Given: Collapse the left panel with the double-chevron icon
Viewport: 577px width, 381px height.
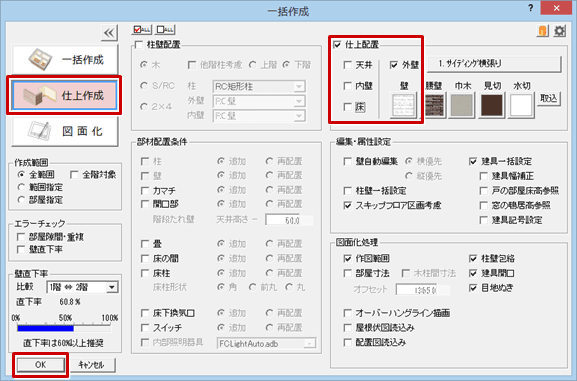Looking at the screenshot, I should coord(109,33).
